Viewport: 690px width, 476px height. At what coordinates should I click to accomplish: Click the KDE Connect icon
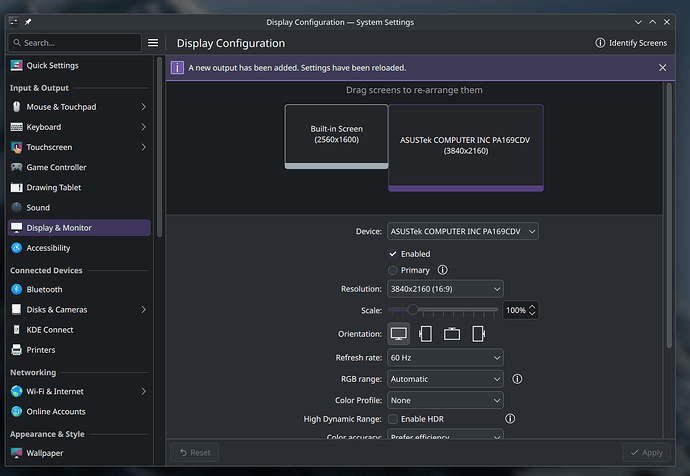coord(16,330)
